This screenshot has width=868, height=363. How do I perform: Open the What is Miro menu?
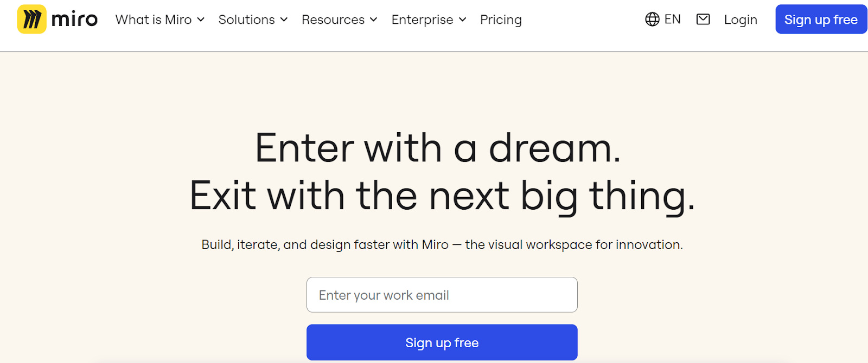(154, 20)
